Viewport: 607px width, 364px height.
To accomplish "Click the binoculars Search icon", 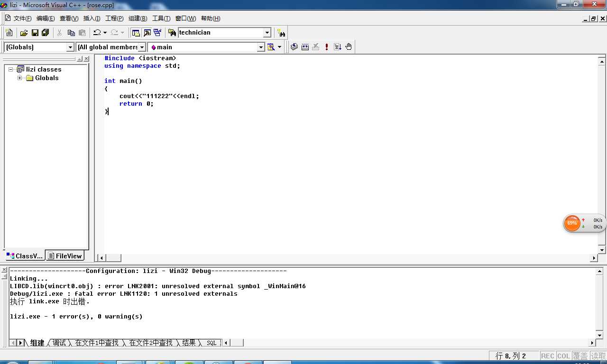I will coord(282,33).
